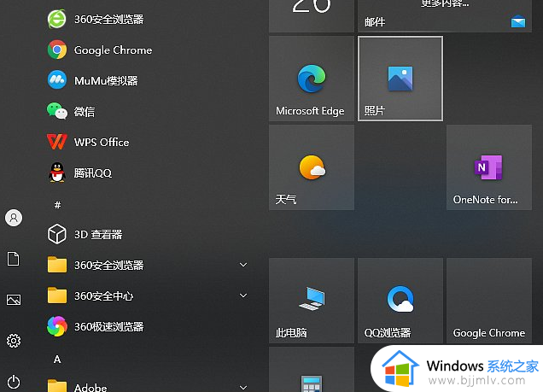Image resolution: width=543 pixels, height=392 pixels.
Task: Open the Microsoft Edge tile
Action: point(312,79)
